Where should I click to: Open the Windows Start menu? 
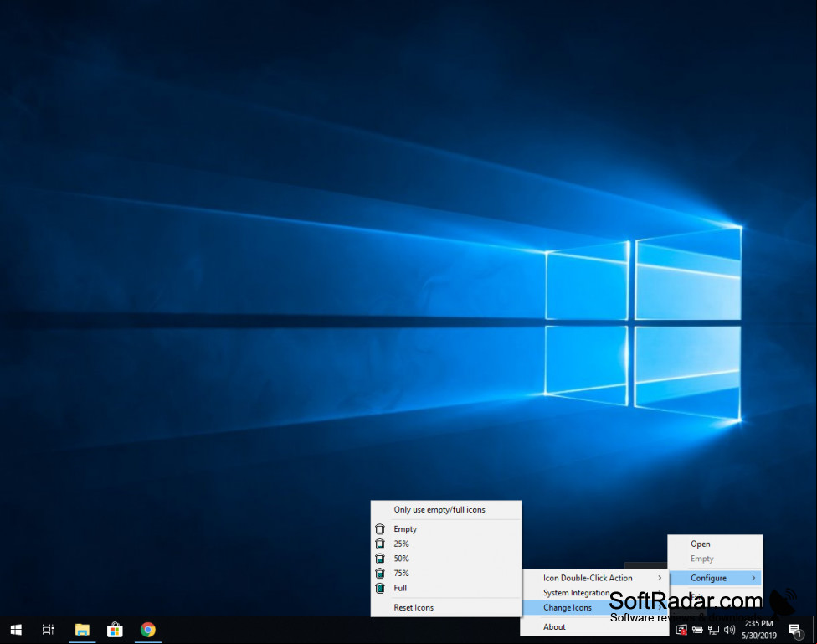(16, 630)
